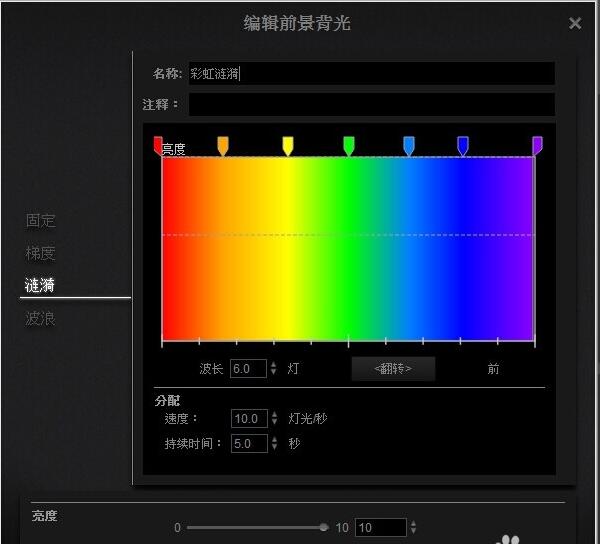Switch to the 固定 mode tab
The height and width of the screenshot is (544, 600).
pyautogui.click(x=41, y=221)
